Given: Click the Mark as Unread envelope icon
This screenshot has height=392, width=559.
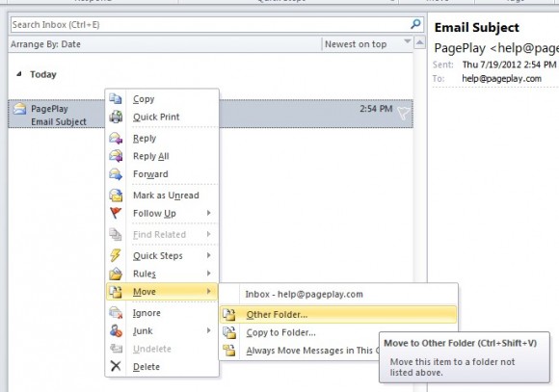Looking at the screenshot, I should point(116,195).
